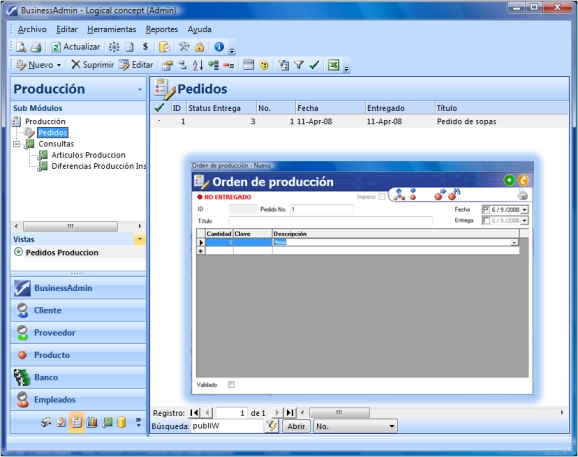Viewport: 578px width, 457px height.
Task: Click the dollar sign currency icon
Action: (x=145, y=46)
